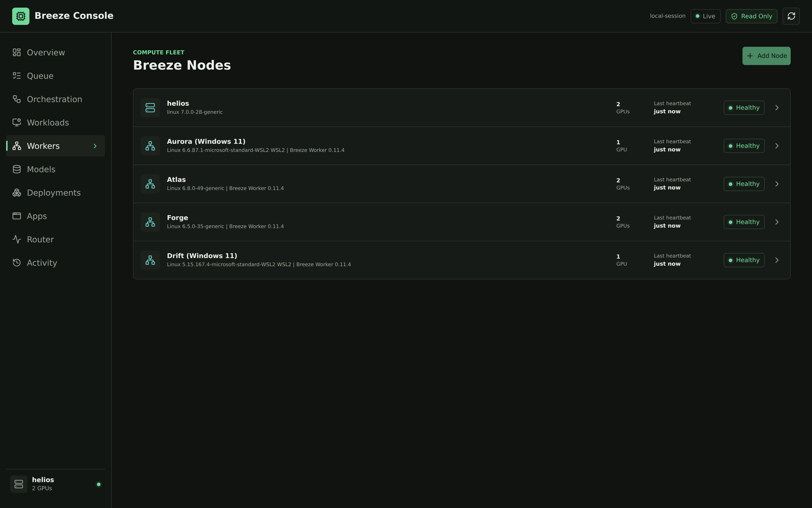Click the Deployments boxes icon in the sidebar
The width and height of the screenshot is (812, 508).
point(17,193)
